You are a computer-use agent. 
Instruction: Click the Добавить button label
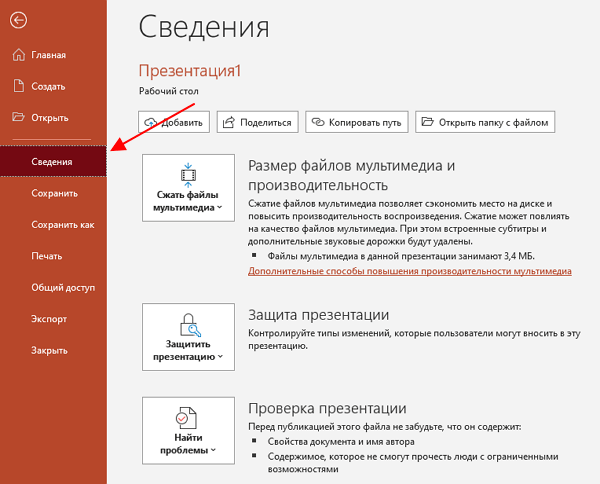click(x=182, y=123)
